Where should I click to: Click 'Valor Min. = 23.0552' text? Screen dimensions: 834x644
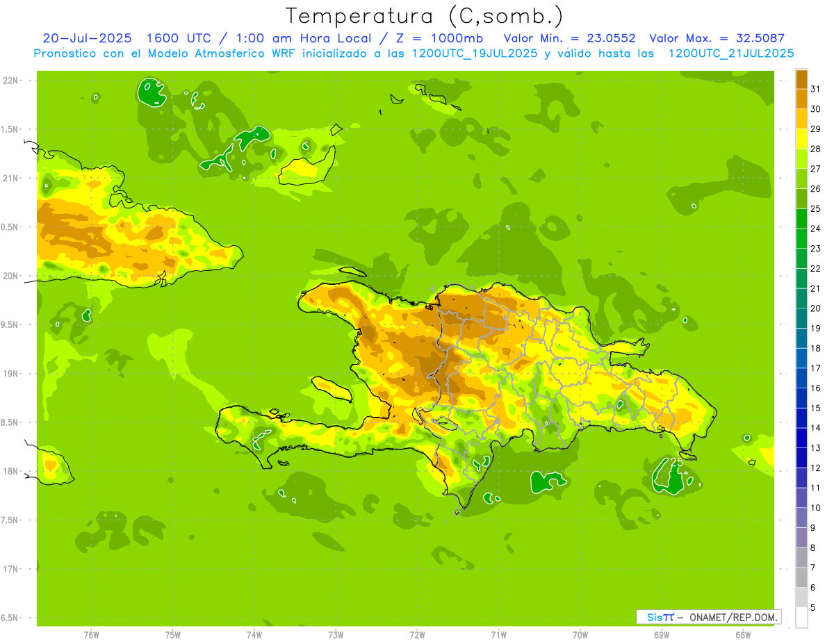[x=569, y=38]
